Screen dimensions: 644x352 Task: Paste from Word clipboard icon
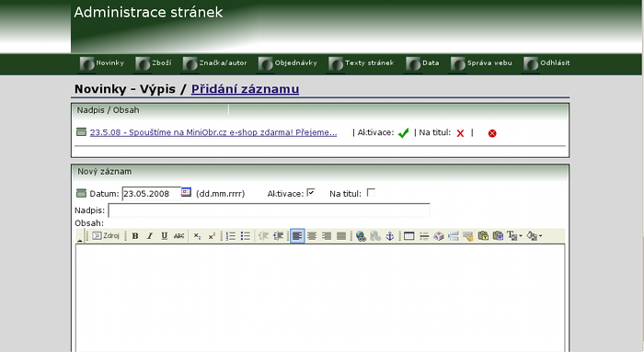tap(499, 236)
